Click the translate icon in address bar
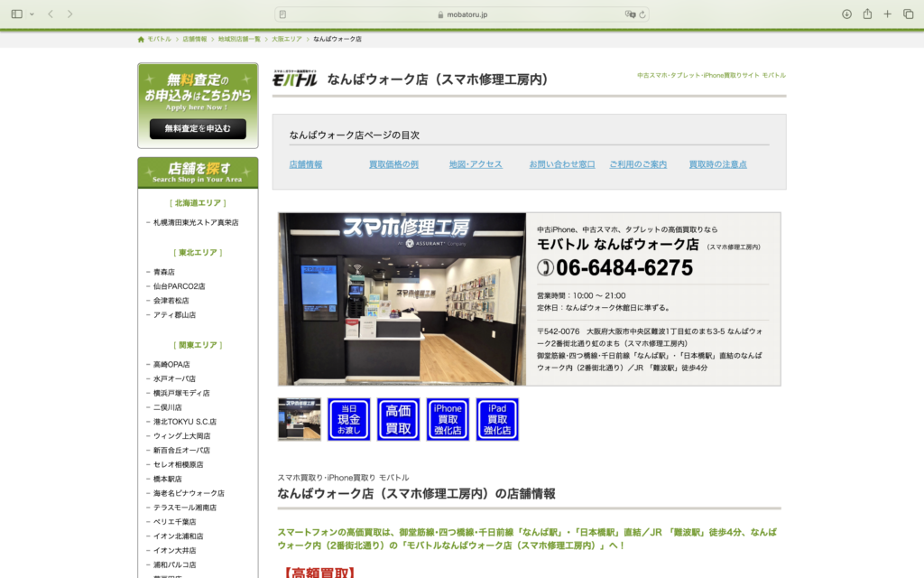The width and height of the screenshot is (924, 578). [630, 14]
